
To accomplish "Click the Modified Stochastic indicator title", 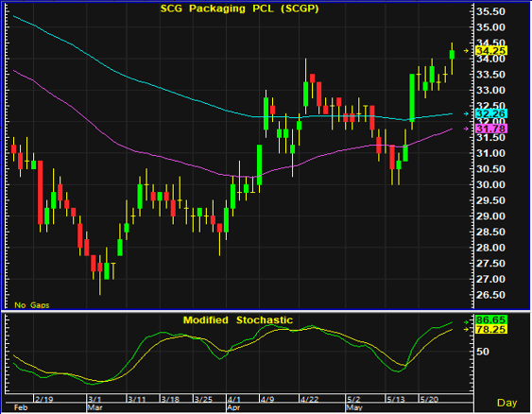I will (238, 320).
